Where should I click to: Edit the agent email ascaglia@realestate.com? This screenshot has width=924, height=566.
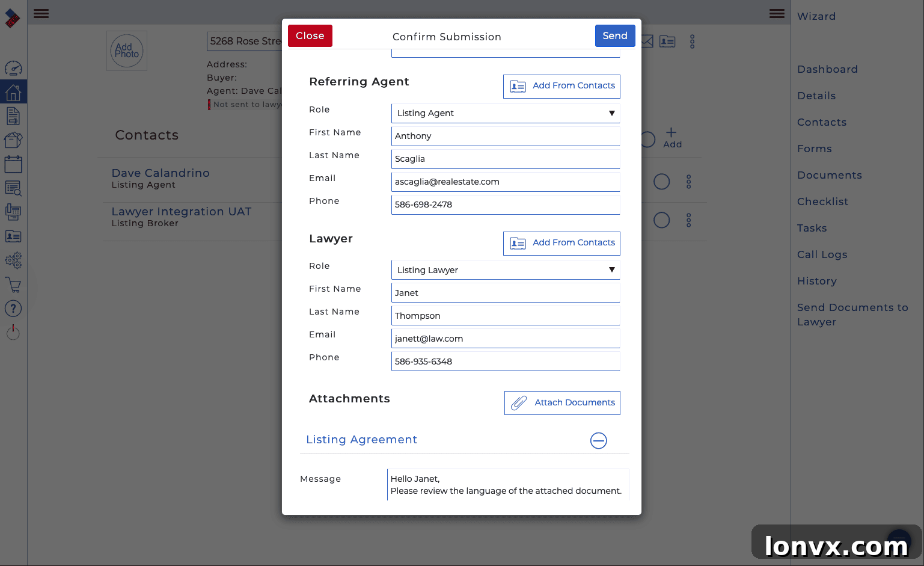(506, 182)
